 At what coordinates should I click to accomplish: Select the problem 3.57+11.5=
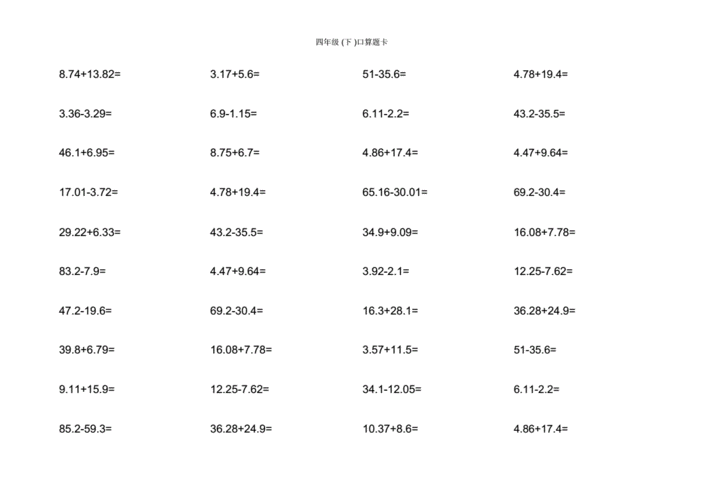pos(390,350)
